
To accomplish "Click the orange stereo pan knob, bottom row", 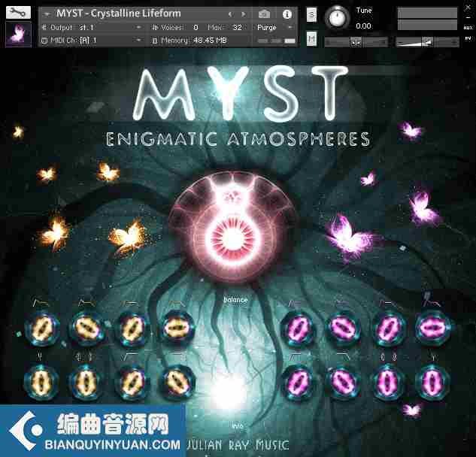I will click(x=86, y=382).
